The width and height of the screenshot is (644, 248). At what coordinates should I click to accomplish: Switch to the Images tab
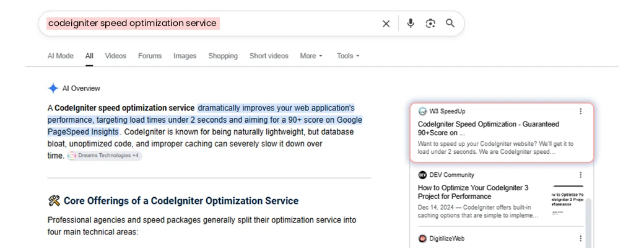185,56
